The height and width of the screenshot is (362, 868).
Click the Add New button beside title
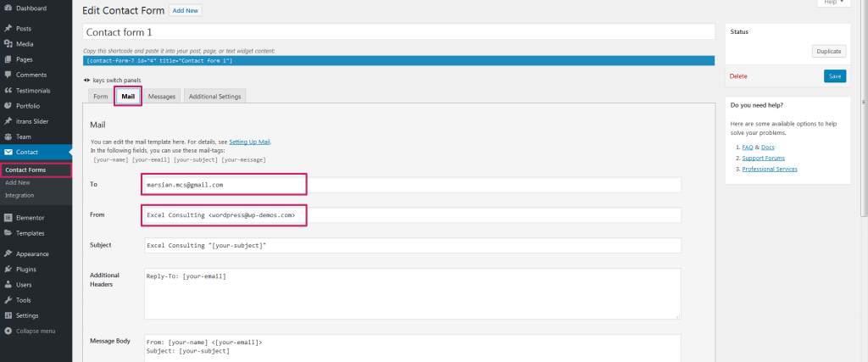[186, 11]
